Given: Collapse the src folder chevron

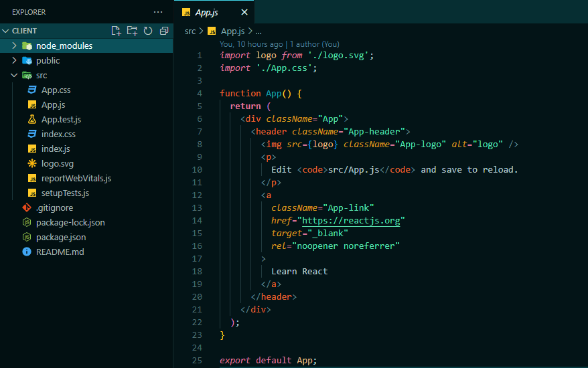Looking at the screenshot, I should (14, 76).
